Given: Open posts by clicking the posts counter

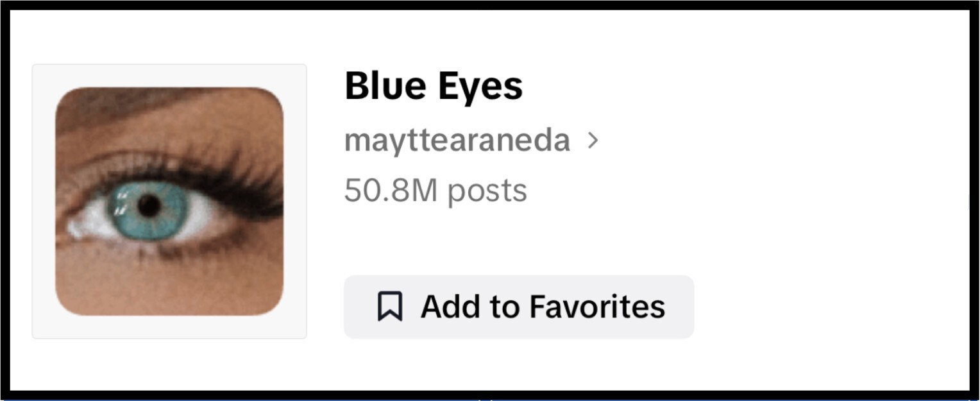Looking at the screenshot, I should coord(435,189).
